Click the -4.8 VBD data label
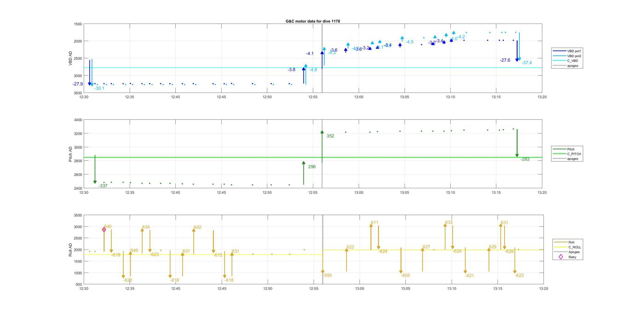Screen dimensions: 644x319 click(313, 70)
